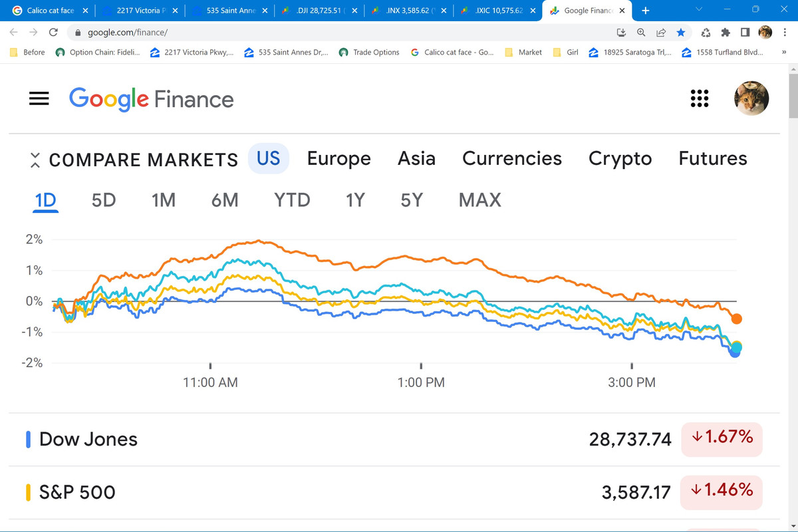Screen dimensions: 798x532
Task: Click the blue Dow Jones end-point marker
Action: [735, 352]
